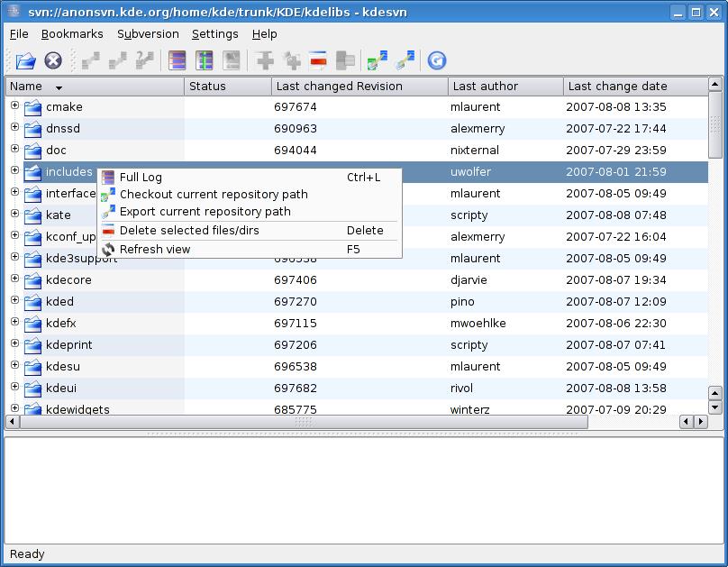Click the kdefx folder icon
This screenshot has width=728, height=567.
33,324
